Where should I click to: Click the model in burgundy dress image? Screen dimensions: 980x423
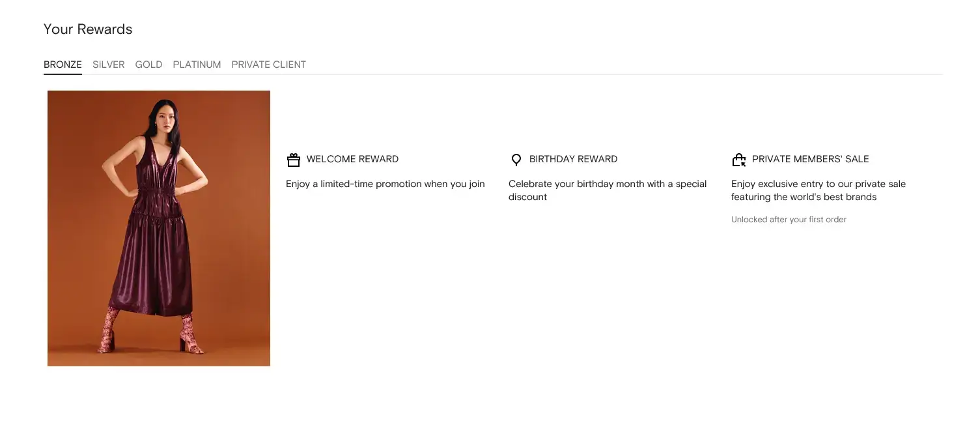pos(159,228)
